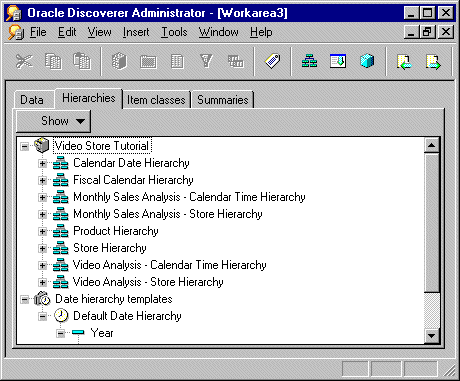Click the New Condition funnel icon

tap(206, 62)
